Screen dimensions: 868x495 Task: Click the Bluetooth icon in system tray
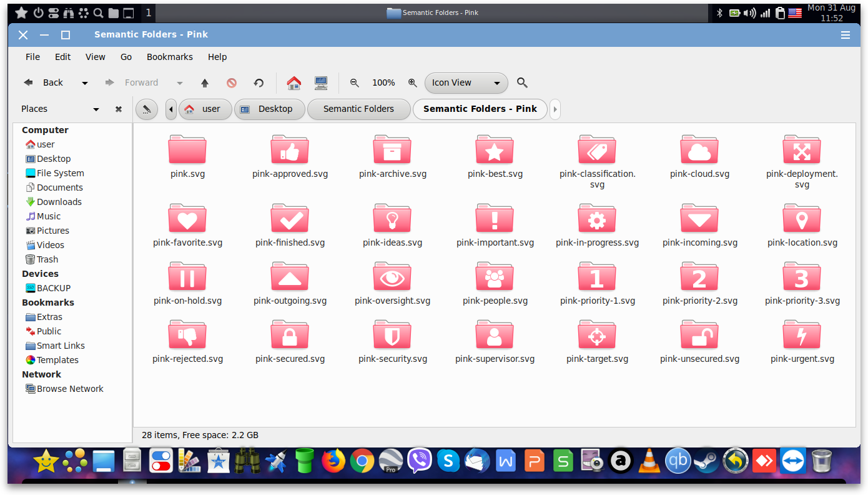[x=719, y=12]
